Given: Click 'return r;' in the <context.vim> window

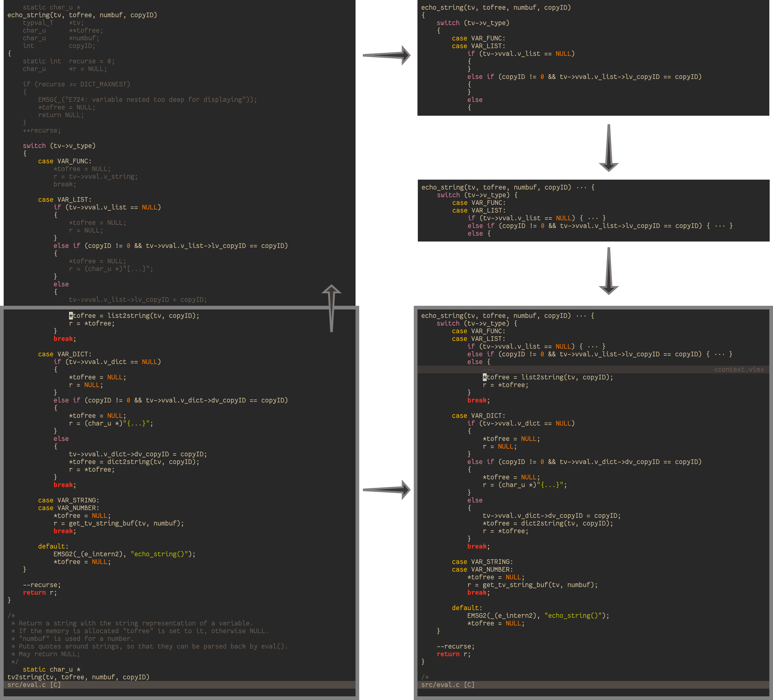Looking at the screenshot, I should point(454,654).
